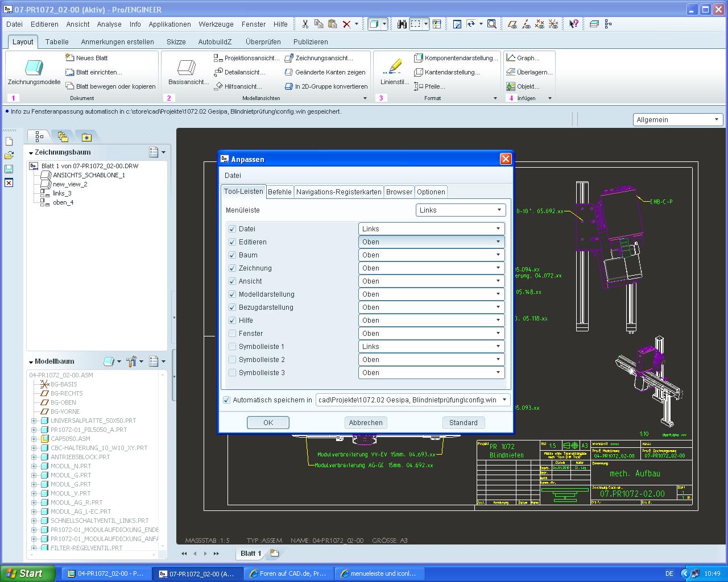This screenshot has width=728, height=582.
Task: Open position dropdown for Datei row
Action: [x=431, y=228]
